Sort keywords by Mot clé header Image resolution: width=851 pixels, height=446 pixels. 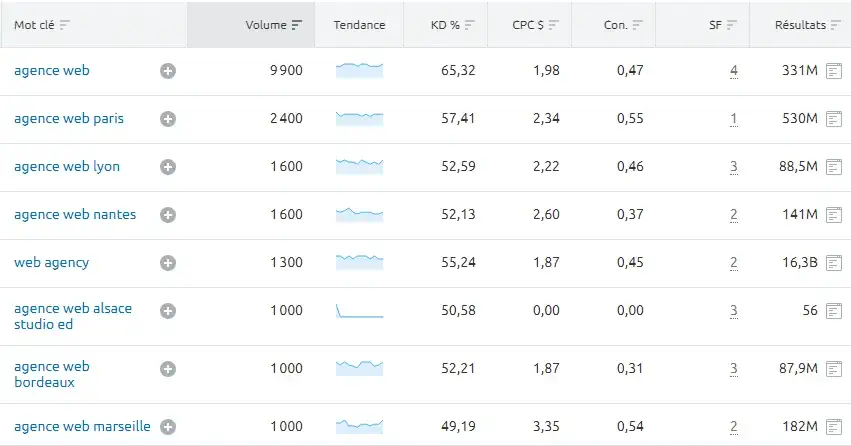point(42,25)
